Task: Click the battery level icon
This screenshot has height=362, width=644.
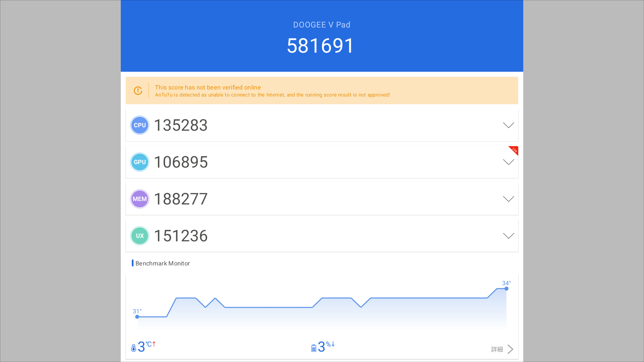Action: [x=314, y=348]
